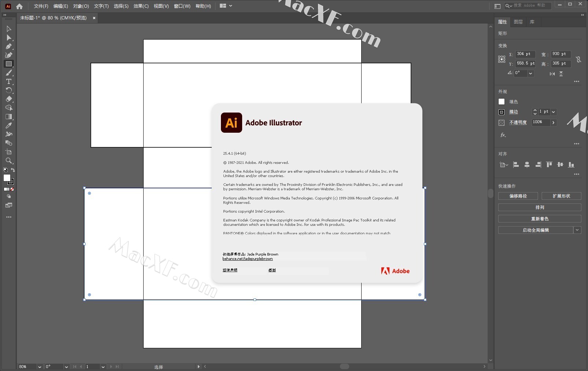Set toolbar paint to None
The height and width of the screenshot is (371, 588).
pyautogui.click(x=12, y=189)
